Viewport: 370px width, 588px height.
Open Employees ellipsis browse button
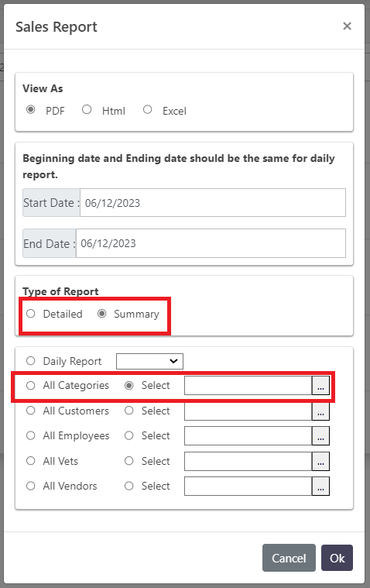click(320, 435)
